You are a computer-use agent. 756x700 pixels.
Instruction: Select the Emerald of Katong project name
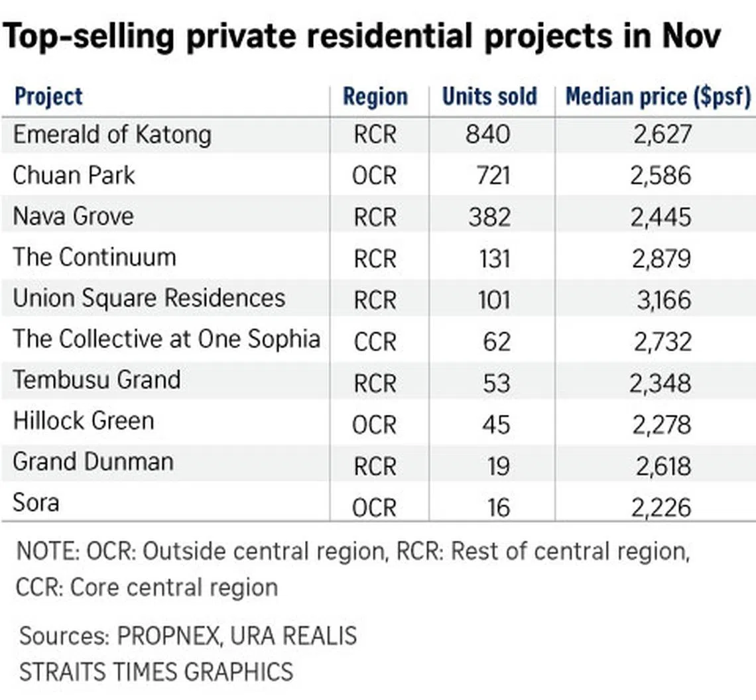pyautogui.click(x=112, y=135)
